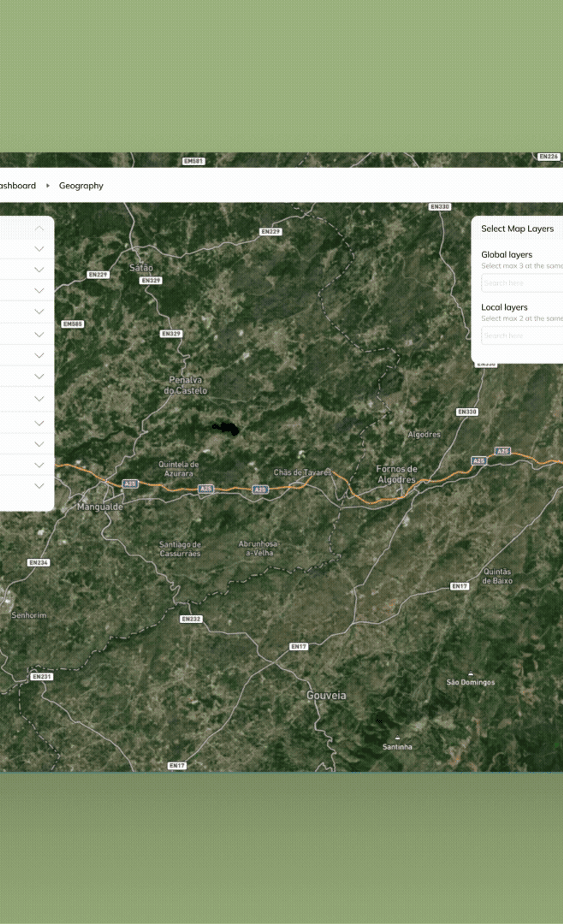Image resolution: width=563 pixels, height=924 pixels.
Task: Click the Algodres map label
Action: tap(424, 434)
